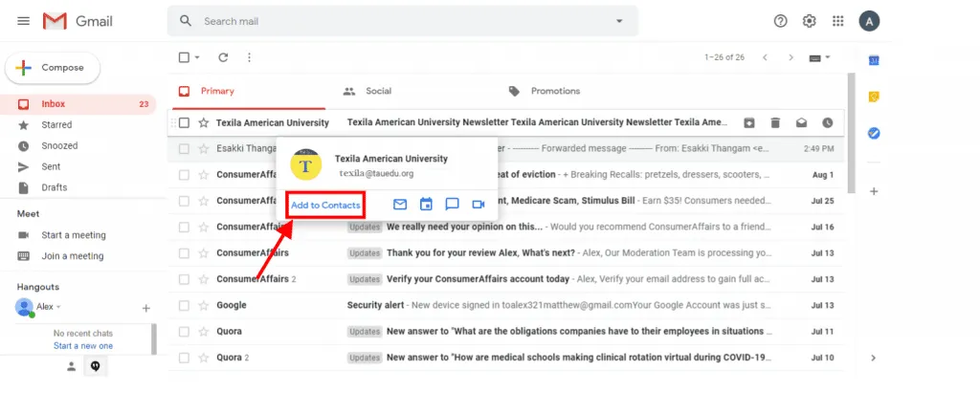Star the Google Security alert email
Screen dimensions: 980x413
[203, 305]
